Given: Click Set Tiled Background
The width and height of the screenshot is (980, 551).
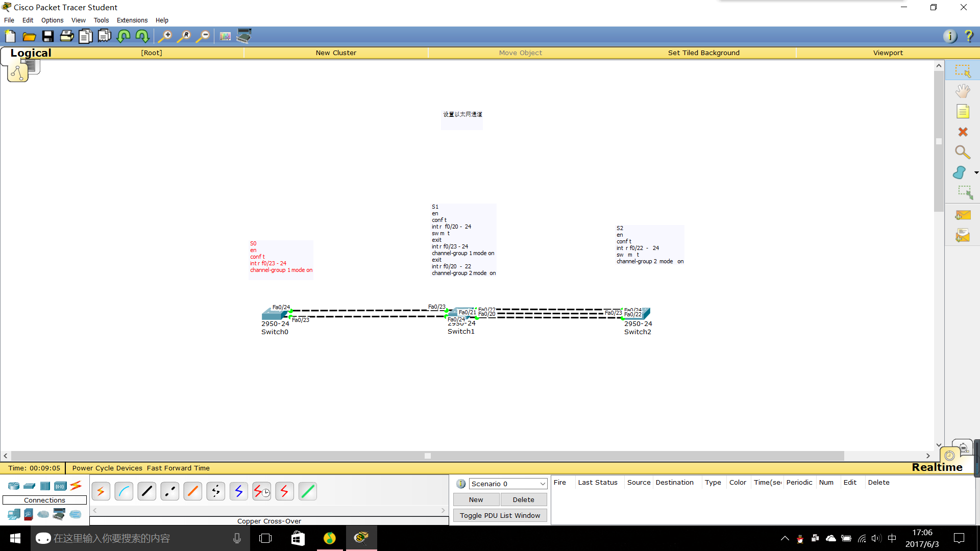Looking at the screenshot, I should click(703, 53).
